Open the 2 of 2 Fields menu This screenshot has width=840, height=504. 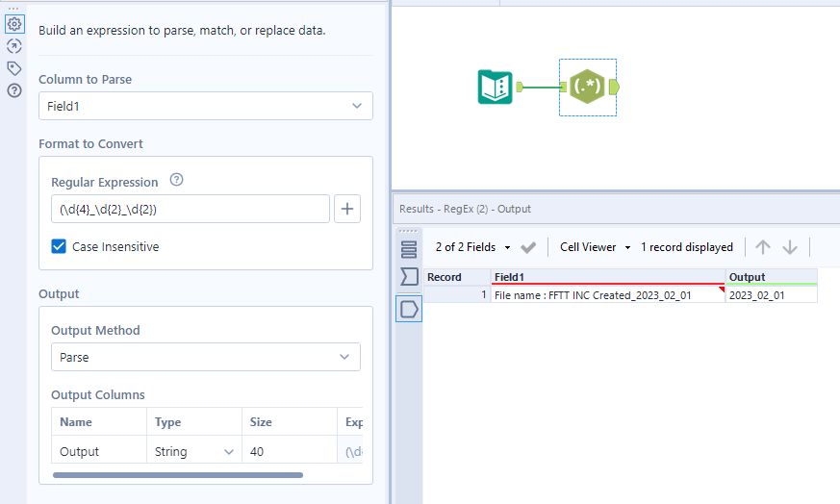[472, 247]
